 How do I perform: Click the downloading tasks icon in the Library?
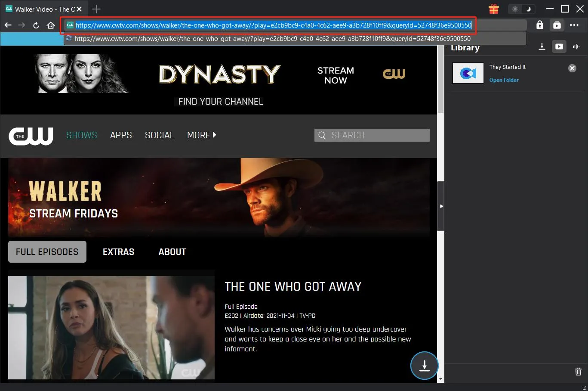542,47
